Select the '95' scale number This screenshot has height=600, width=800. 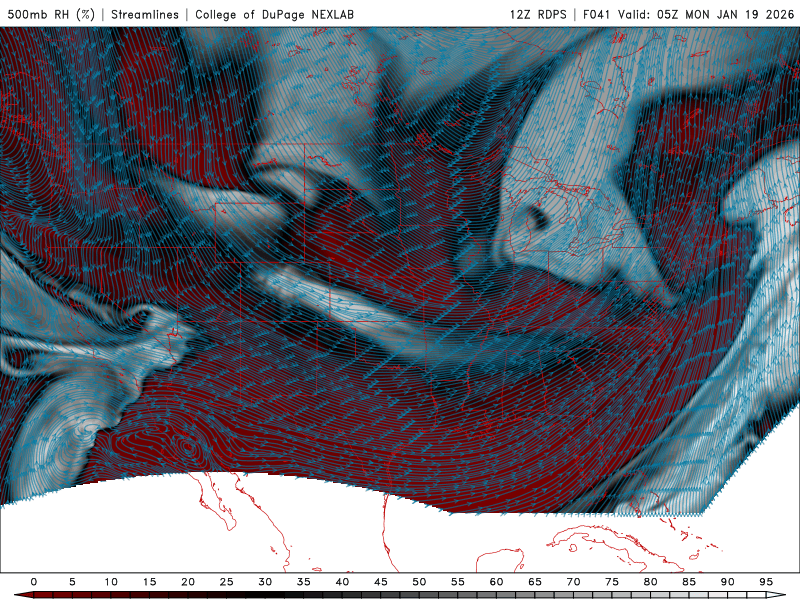766,582
